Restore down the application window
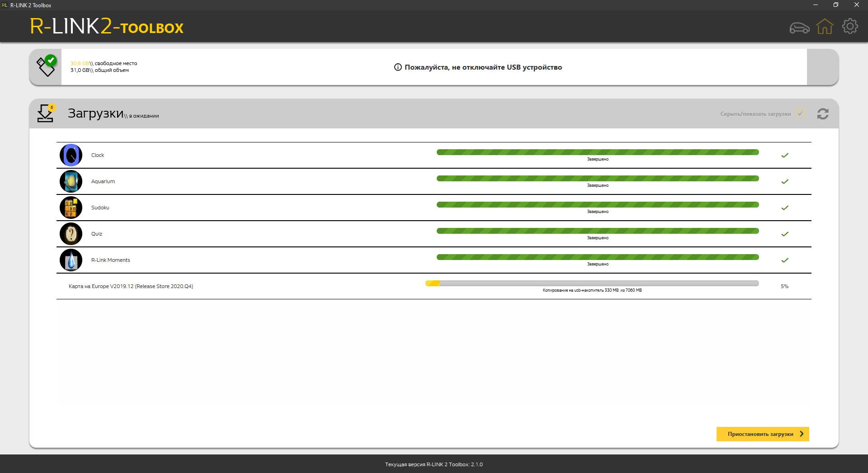This screenshot has width=868, height=473. coord(836,5)
